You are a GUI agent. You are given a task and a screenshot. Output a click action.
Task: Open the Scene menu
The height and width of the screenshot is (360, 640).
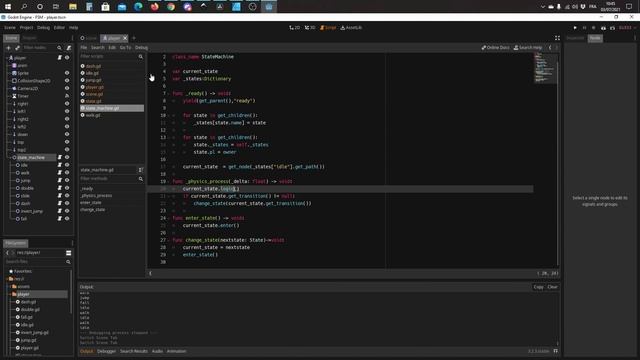tap(10, 28)
